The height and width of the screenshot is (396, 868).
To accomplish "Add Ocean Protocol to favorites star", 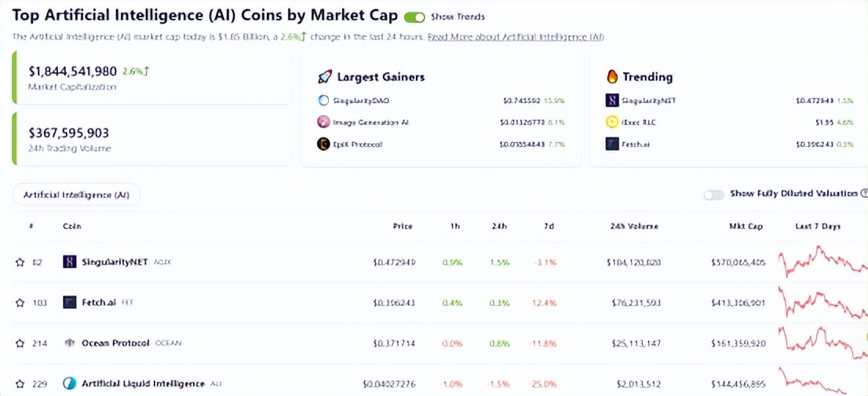I will tap(20, 343).
